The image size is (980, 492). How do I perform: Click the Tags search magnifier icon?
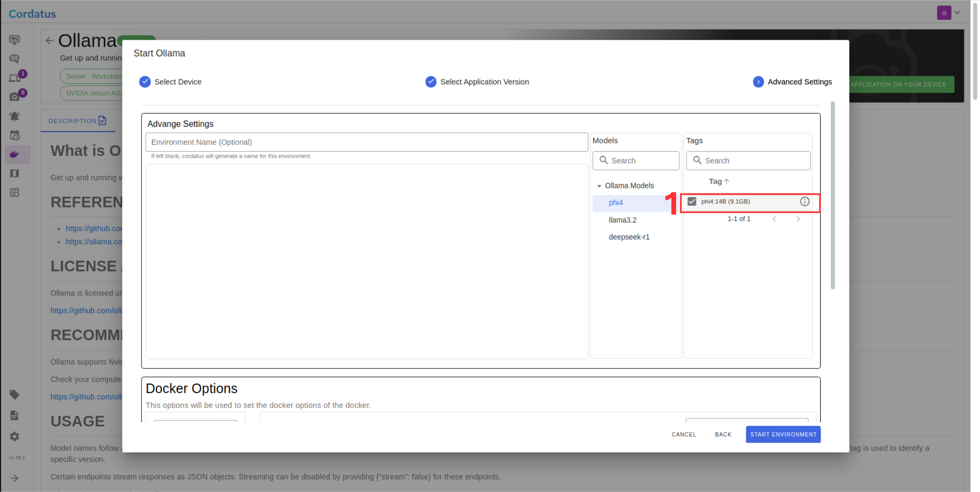coord(698,160)
